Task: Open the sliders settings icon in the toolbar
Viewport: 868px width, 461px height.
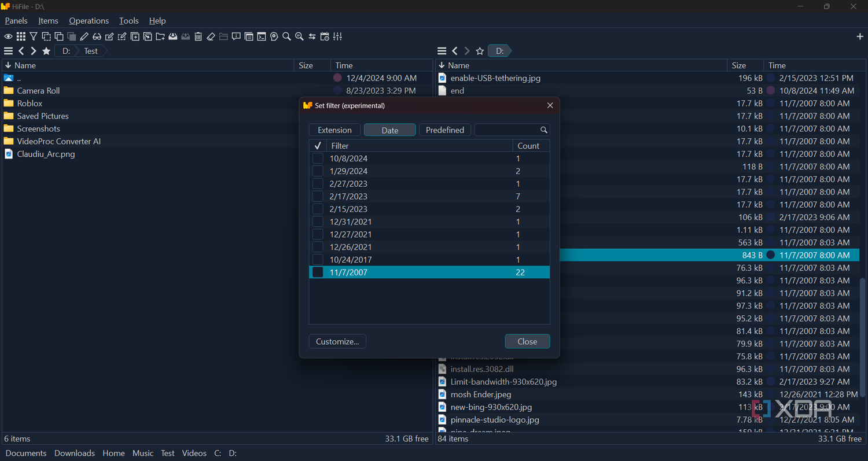Action: 337,36
